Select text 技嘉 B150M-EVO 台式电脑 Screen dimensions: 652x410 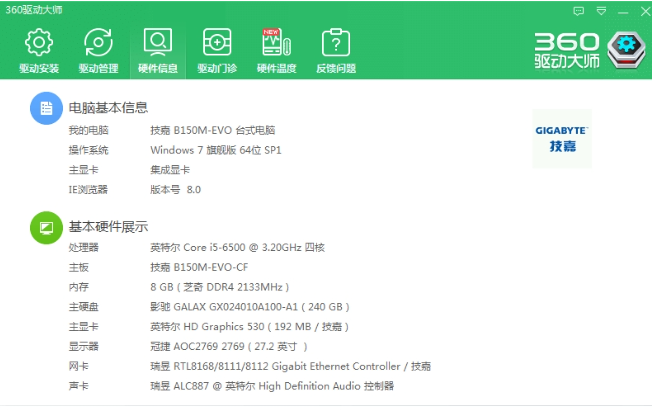coord(212,130)
